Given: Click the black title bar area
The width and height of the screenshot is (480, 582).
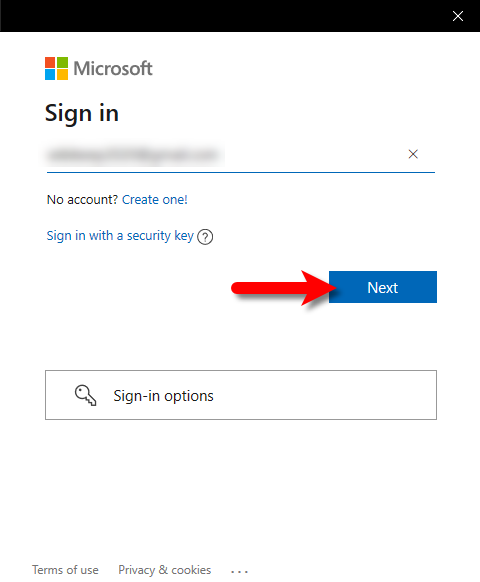Looking at the screenshot, I should pyautogui.click(x=223, y=16).
